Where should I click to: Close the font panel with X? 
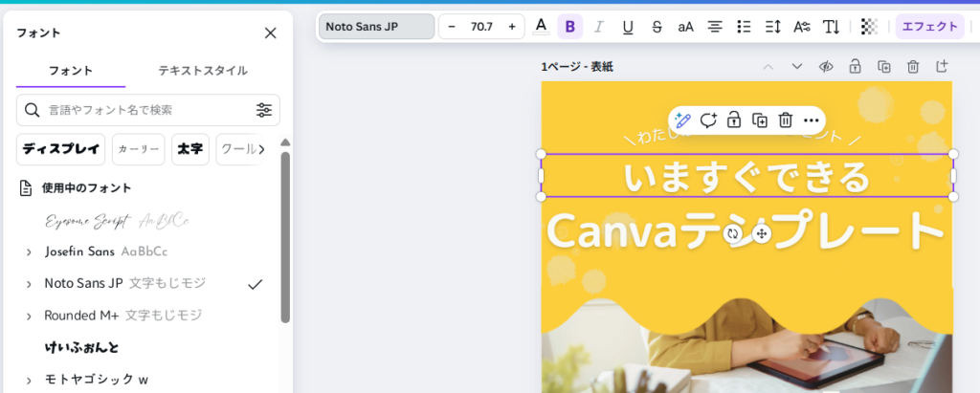click(271, 33)
